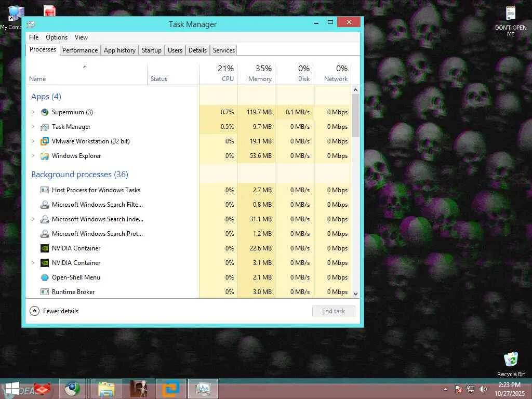The width and height of the screenshot is (532, 399).
Task: Click the VMware Workstation process icon
Action: (45, 141)
